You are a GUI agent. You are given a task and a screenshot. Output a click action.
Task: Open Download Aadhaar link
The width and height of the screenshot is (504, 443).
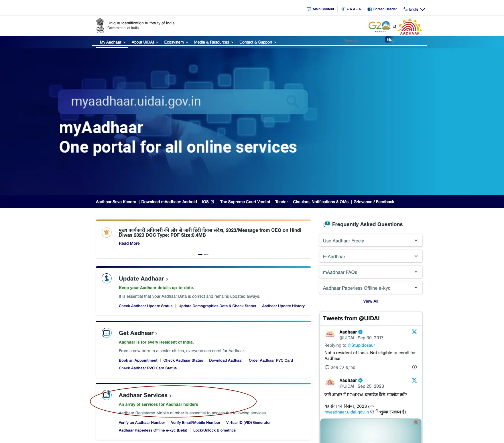tap(226, 360)
